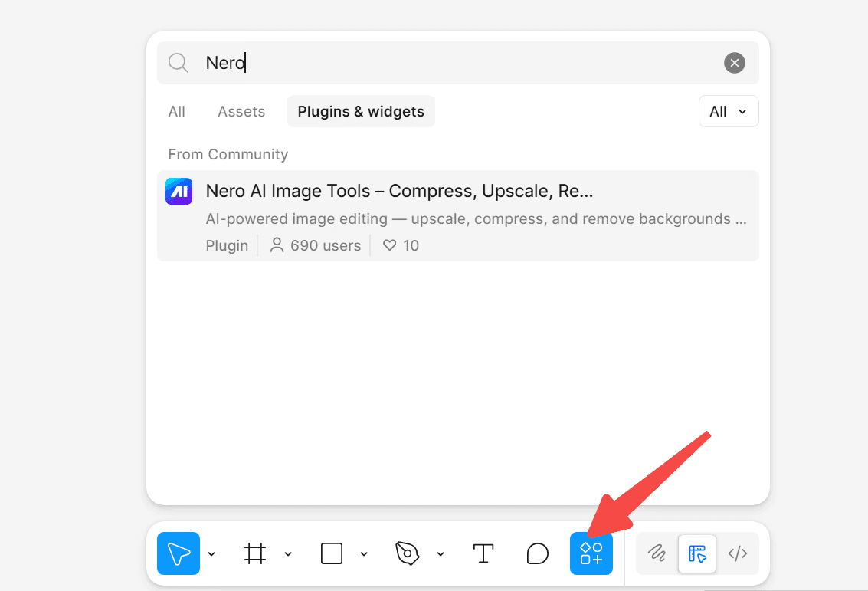Open the Actions plugins and widgets button
The width and height of the screenshot is (868, 591).
pos(591,553)
